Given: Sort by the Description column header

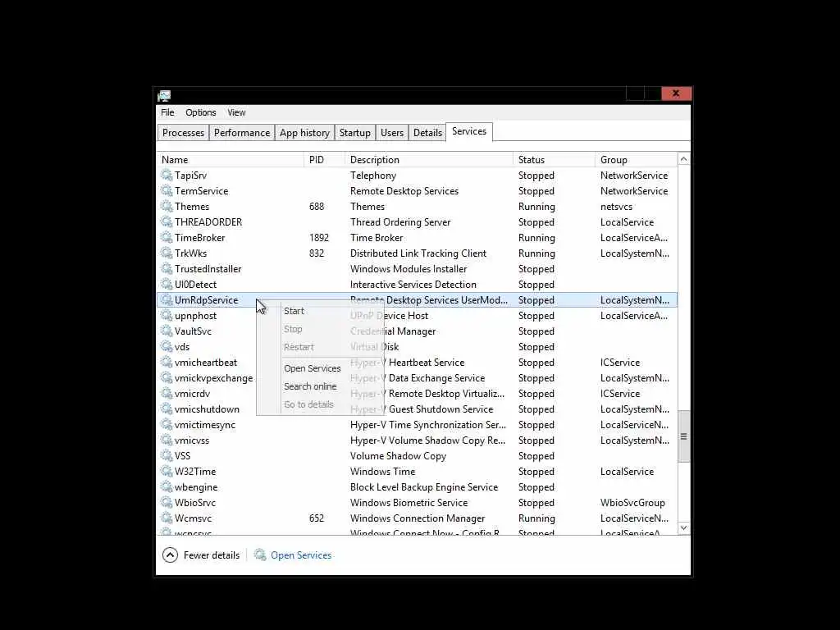Looking at the screenshot, I should [429, 160].
